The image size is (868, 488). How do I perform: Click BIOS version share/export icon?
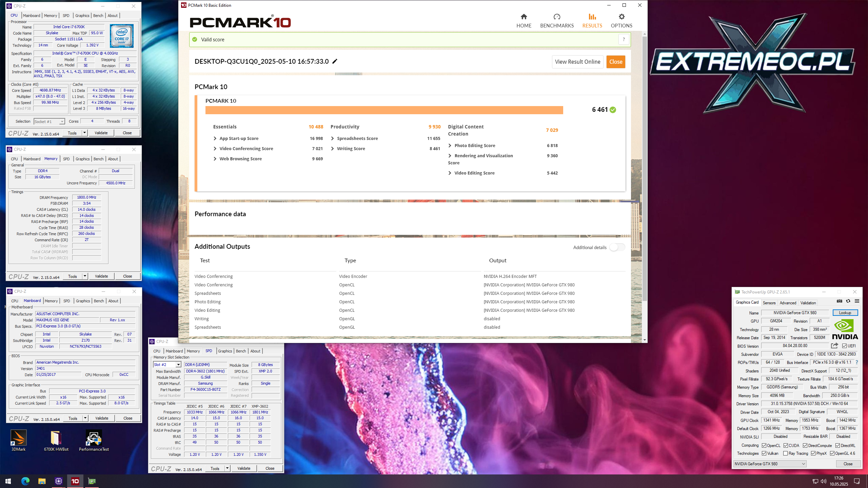(834, 346)
